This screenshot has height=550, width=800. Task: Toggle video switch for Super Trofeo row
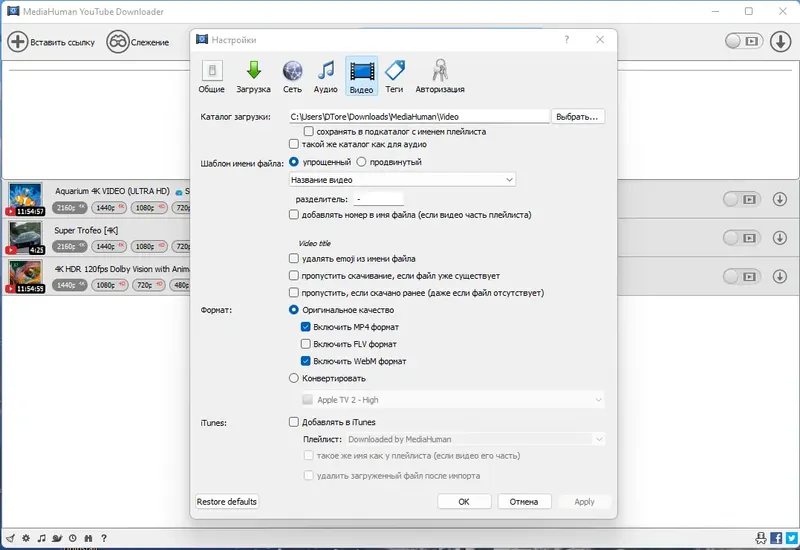coord(742,238)
